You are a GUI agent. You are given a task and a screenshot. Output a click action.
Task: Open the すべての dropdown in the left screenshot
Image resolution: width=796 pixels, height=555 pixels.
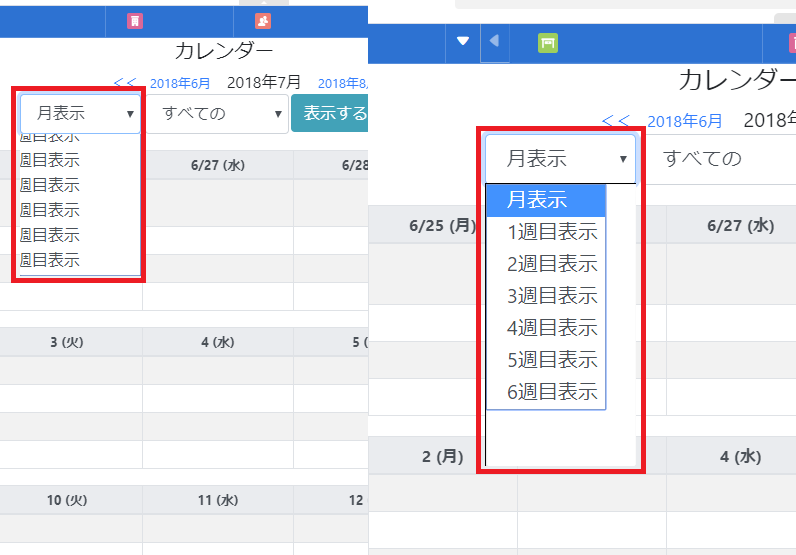click(218, 114)
